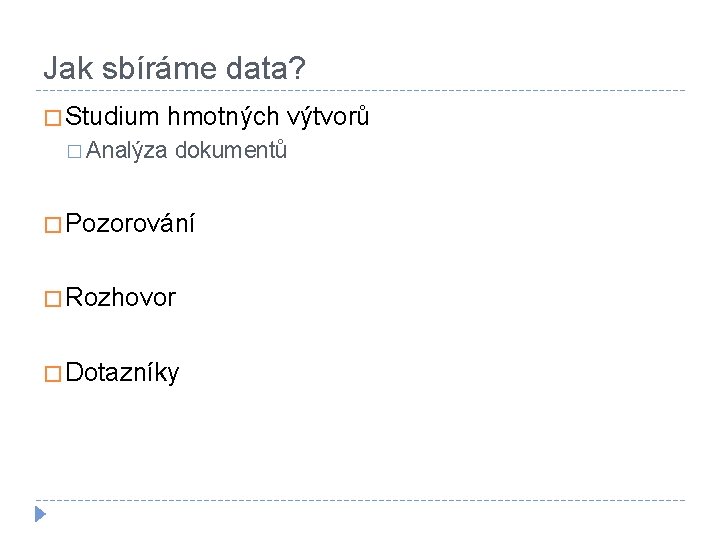Click the square bullet before Dotazníky
720x540 pixels.
[x=52, y=374]
